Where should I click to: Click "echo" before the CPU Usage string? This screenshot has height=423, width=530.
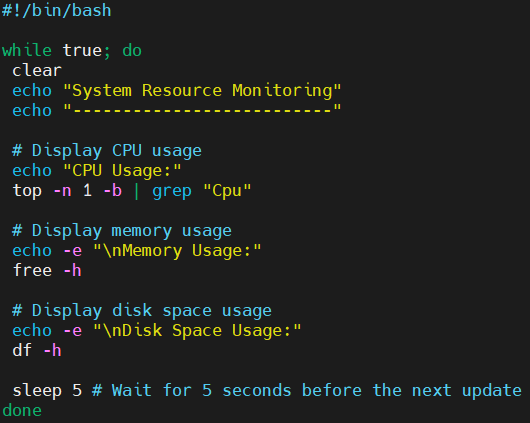pyautogui.click(x=32, y=171)
